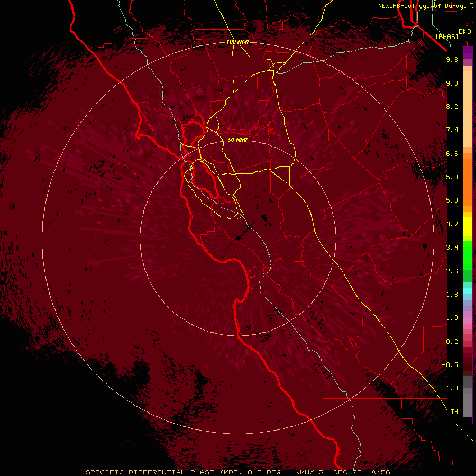The image size is (476, 476).
Task: Click the 7.4 scale value
Action: (452, 130)
